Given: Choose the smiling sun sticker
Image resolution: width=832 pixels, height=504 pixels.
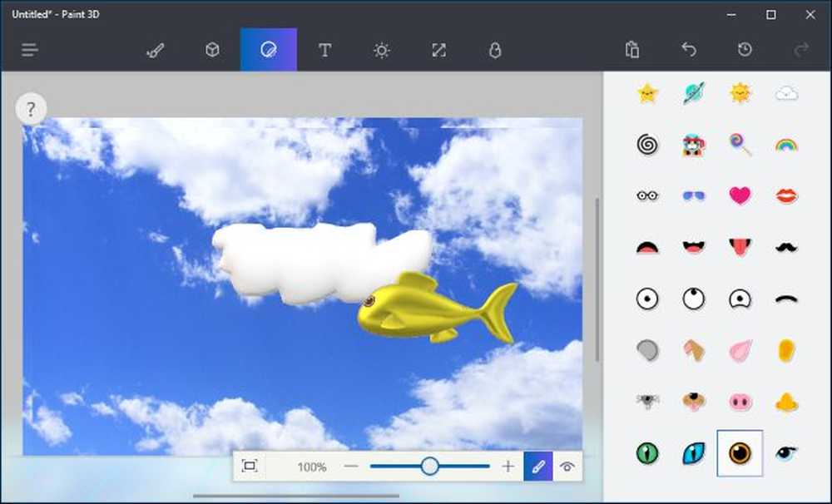Looking at the screenshot, I should coord(740,93).
